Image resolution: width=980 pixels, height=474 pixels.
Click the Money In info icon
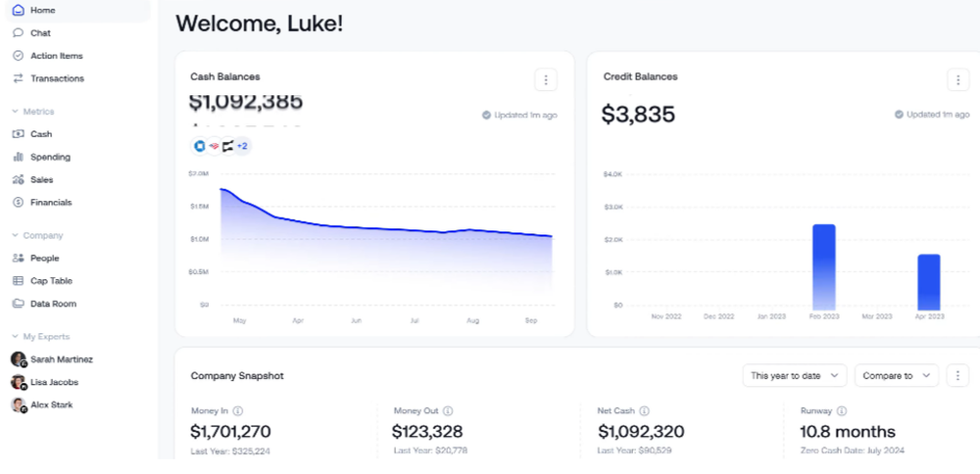[238, 411]
